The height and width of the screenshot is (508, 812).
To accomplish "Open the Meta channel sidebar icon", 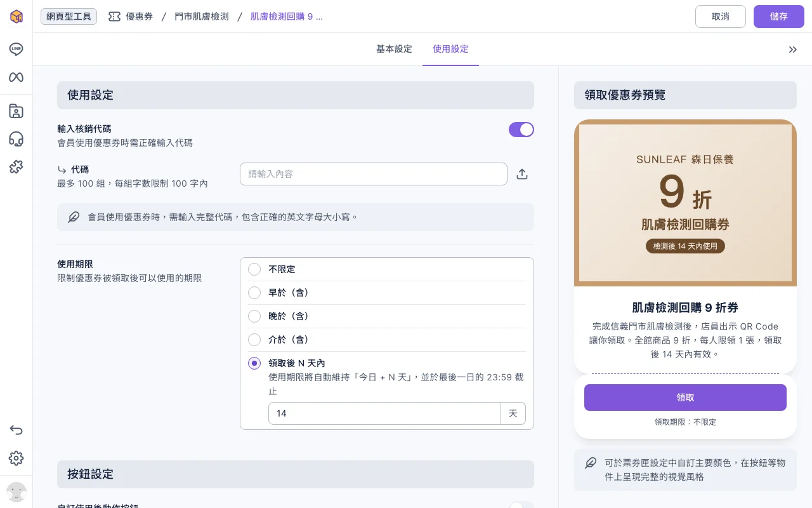I will (16, 77).
